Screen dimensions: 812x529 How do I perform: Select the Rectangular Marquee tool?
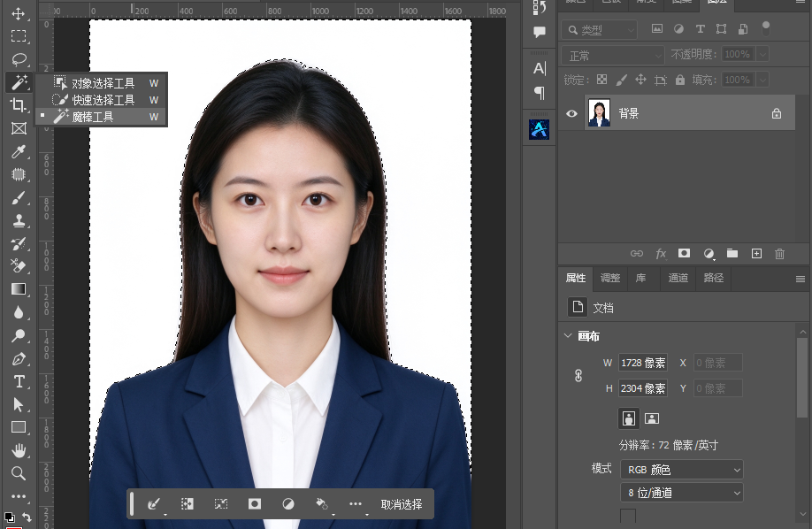pyautogui.click(x=19, y=35)
